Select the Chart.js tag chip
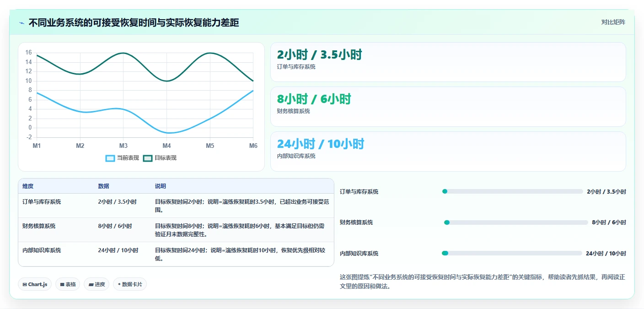Viewport: 644px width, 309px height. pos(35,284)
